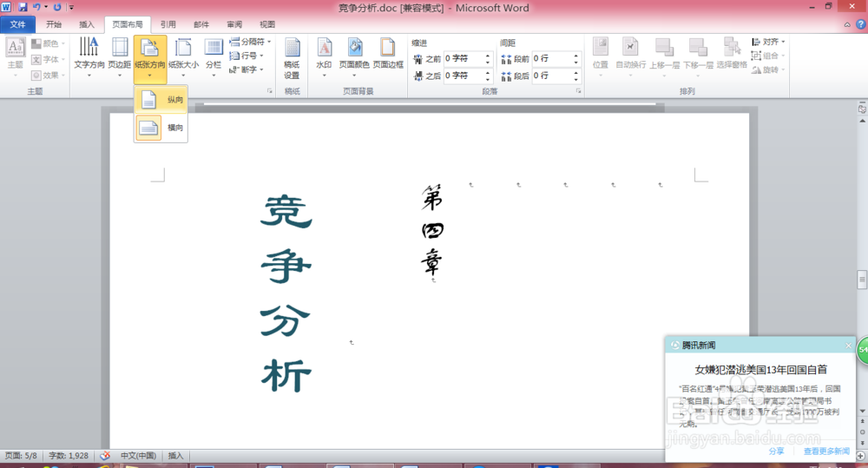The width and height of the screenshot is (868, 468).
Task: Switch to 引用 References tab
Action: (x=168, y=24)
